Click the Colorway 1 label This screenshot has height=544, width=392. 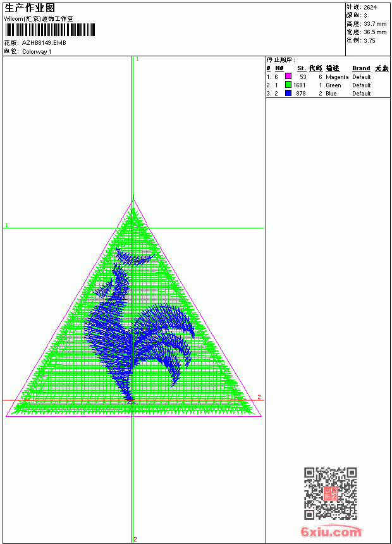pyautogui.click(x=37, y=52)
